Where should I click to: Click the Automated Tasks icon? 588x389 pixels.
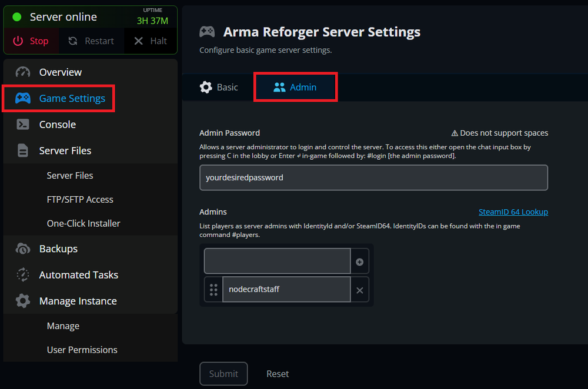pos(23,274)
